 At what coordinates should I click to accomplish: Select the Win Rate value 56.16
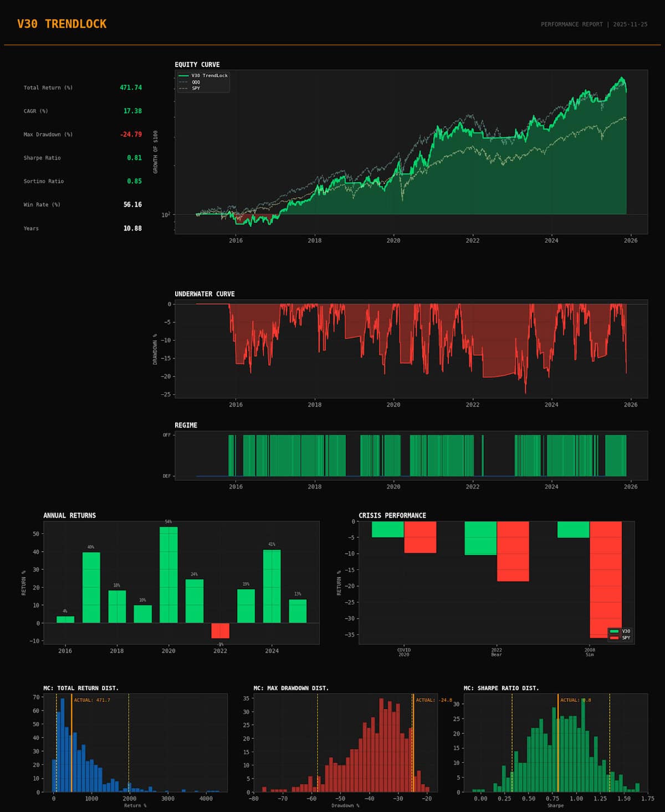click(132, 205)
